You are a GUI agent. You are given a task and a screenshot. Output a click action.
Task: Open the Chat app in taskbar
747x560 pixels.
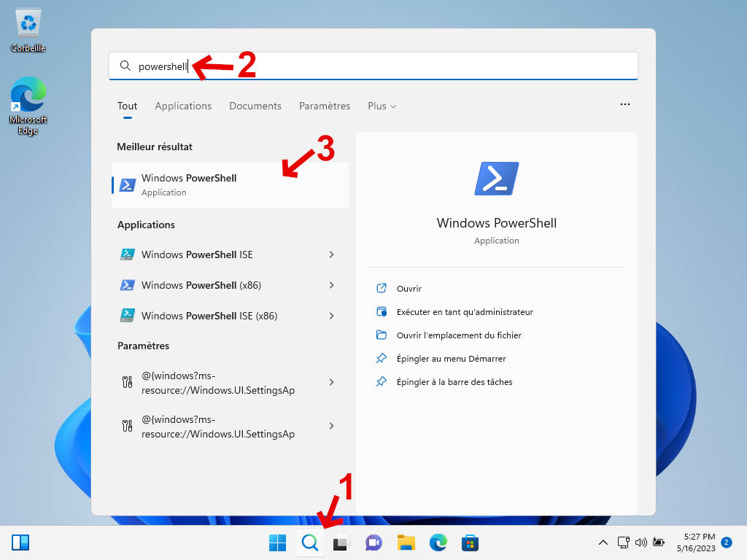[373, 542]
